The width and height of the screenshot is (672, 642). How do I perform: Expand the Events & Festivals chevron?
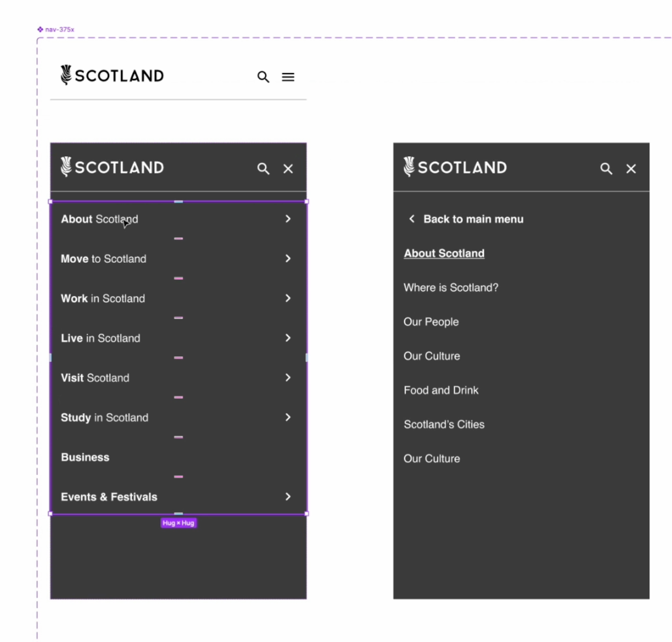tap(288, 496)
